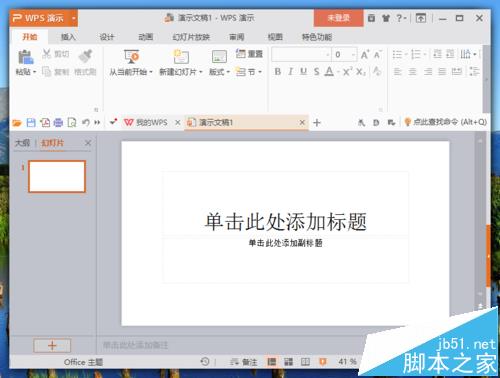Click the Print icon in quick access toolbar

[x=58, y=123]
